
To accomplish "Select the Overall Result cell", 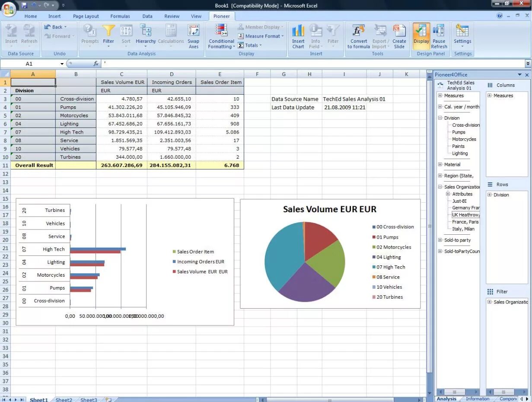I will 33,165.
